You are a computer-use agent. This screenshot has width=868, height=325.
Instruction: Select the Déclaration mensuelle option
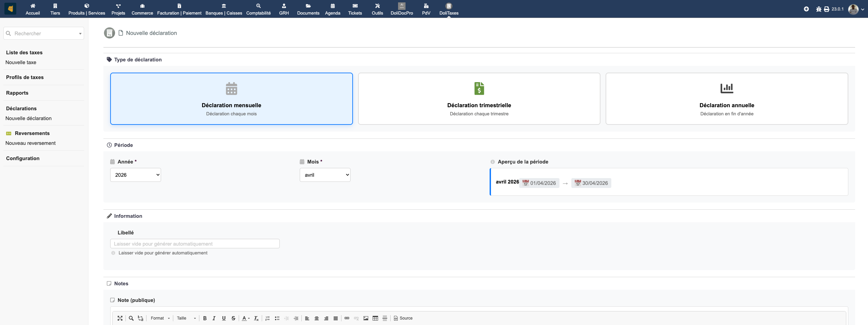pyautogui.click(x=231, y=99)
